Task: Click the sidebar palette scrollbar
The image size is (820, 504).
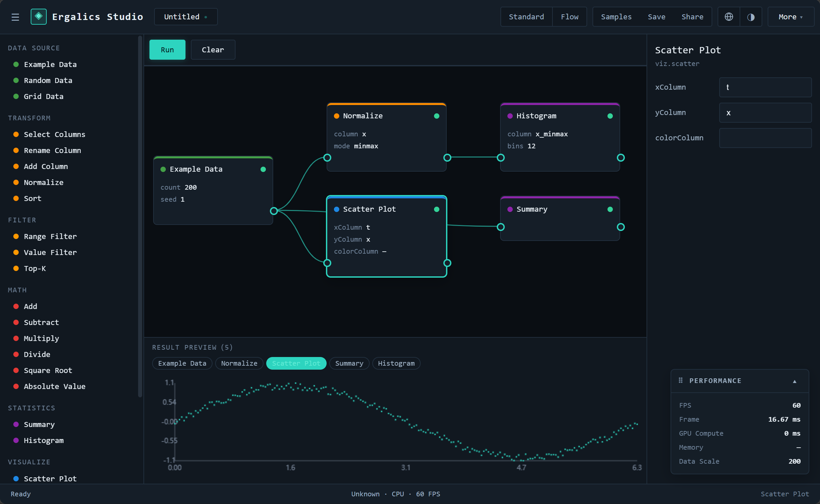Action: pyautogui.click(x=140, y=217)
